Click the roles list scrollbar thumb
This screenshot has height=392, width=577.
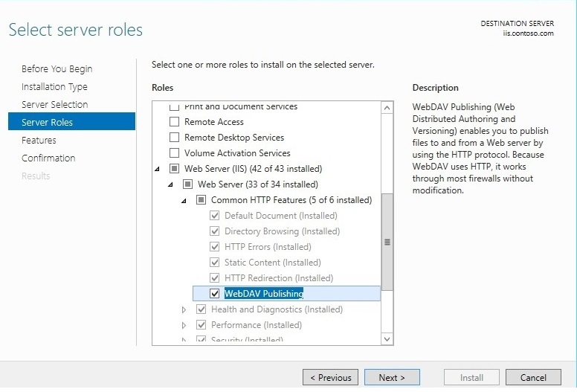pos(387,242)
